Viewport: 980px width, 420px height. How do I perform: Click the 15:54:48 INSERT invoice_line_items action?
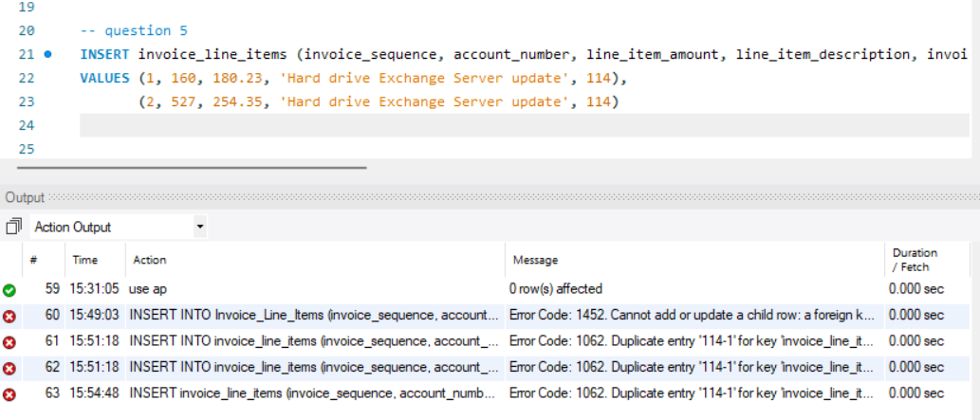tap(312, 393)
